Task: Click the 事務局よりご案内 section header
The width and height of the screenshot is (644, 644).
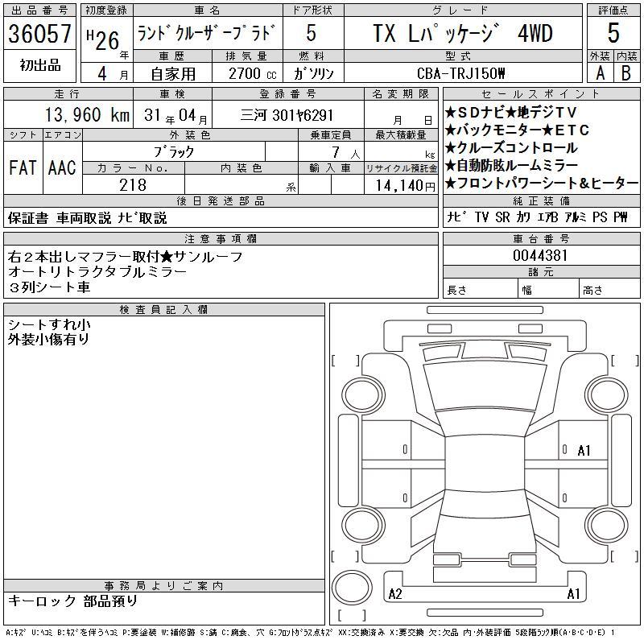Action: pyautogui.click(x=164, y=586)
